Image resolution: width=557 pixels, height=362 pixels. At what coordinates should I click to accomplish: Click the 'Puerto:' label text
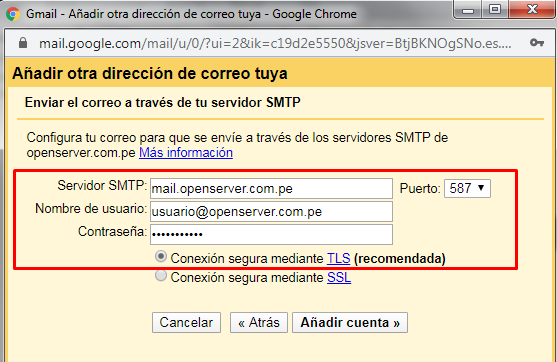click(420, 188)
